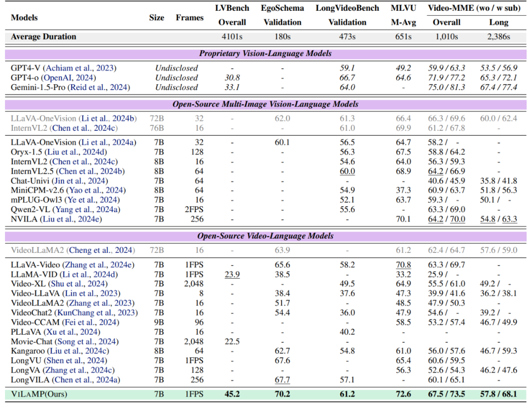Open the KunChang et al., 2023 citation
This screenshot has width=532, height=406.
coord(98,312)
